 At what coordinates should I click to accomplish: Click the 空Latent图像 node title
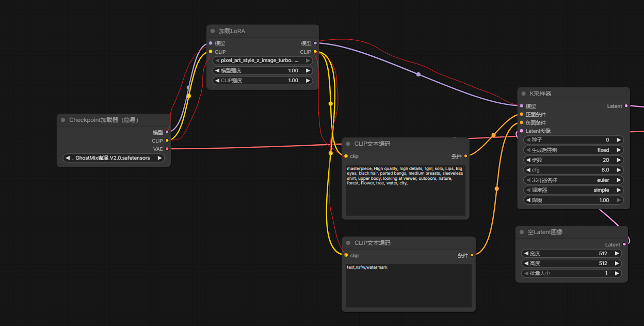[545, 232]
